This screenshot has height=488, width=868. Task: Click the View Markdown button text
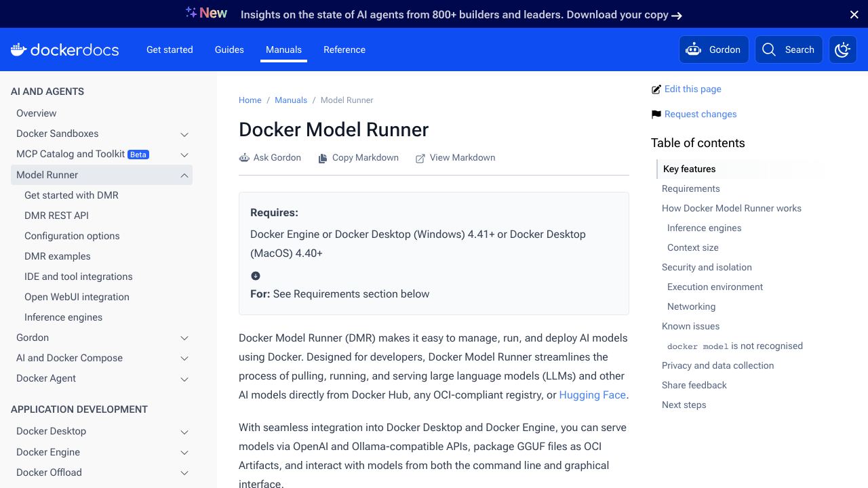(x=462, y=158)
